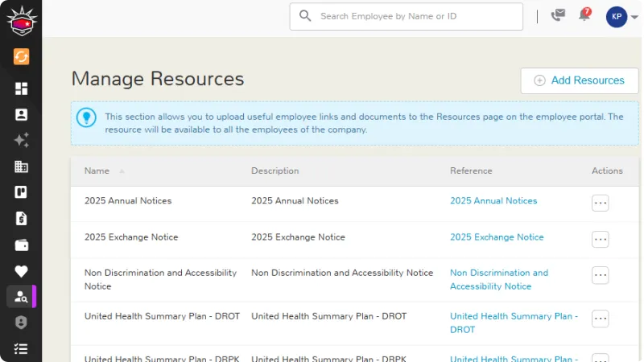
Task: Open actions menu for United Health DROT
Action: (x=600, y=319)
